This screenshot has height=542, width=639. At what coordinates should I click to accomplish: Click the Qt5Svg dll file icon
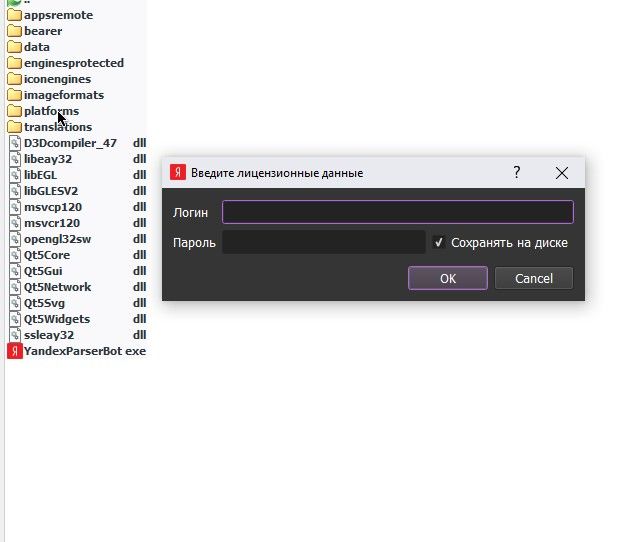coord(15,303)
